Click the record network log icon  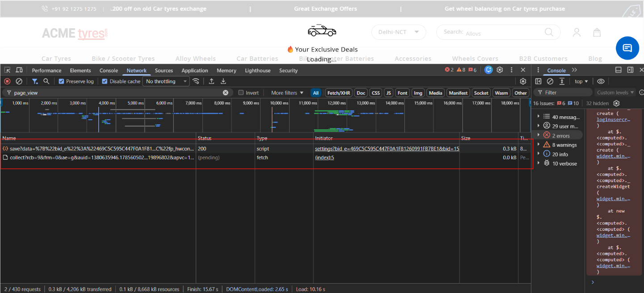(x=7, y=81)
